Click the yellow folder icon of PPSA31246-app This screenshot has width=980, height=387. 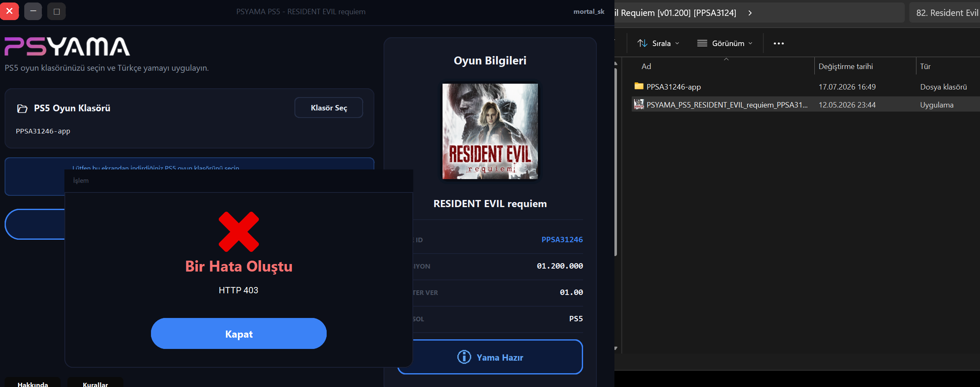point(639,86)
